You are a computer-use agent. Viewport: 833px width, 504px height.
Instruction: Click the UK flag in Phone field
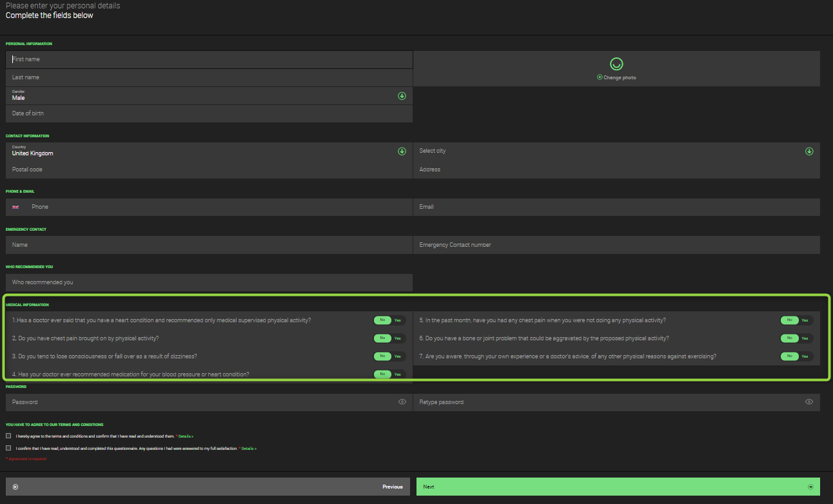tap(15, 207)
